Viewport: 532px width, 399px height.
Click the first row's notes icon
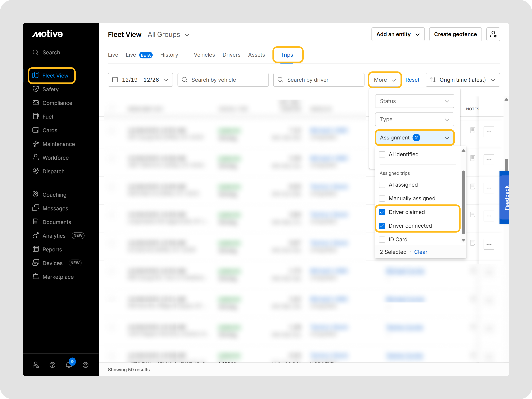coord(473,130)
